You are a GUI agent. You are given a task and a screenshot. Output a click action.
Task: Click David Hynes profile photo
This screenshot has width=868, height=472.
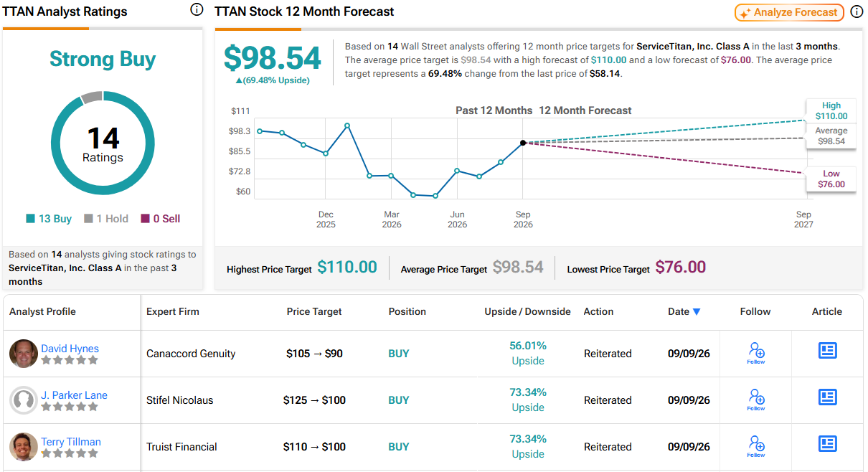point(24,354)
